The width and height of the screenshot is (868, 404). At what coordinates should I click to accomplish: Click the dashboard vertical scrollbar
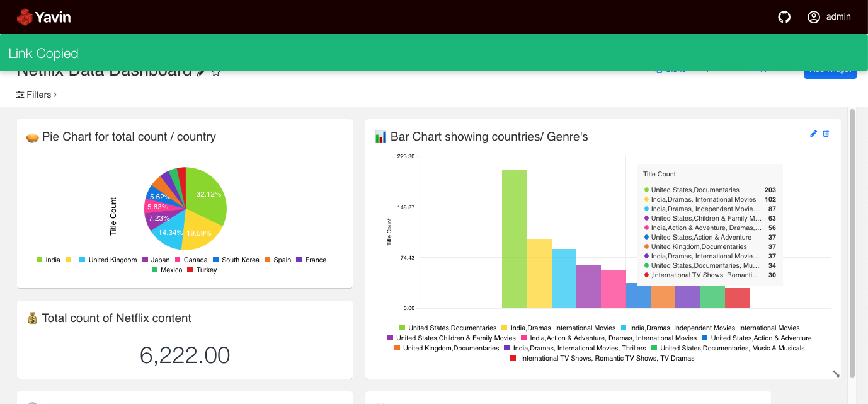tap(852, 243)
